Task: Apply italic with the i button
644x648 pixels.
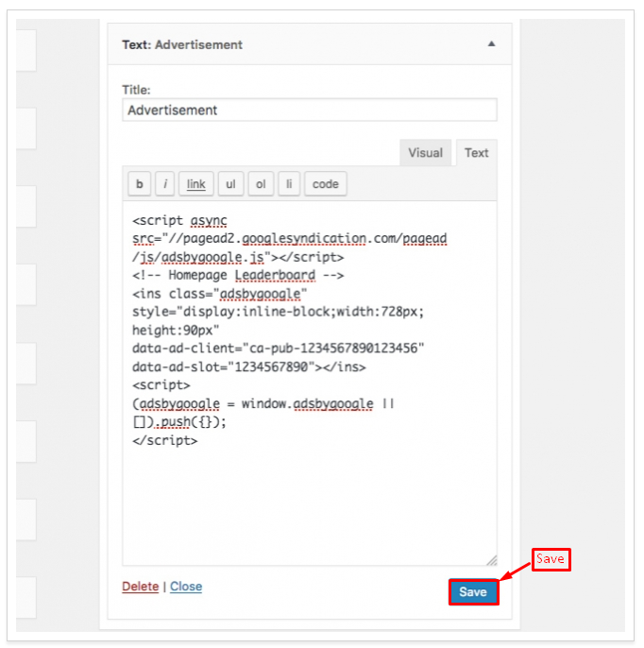Action: pyautogui.click(x=165, y=184)
